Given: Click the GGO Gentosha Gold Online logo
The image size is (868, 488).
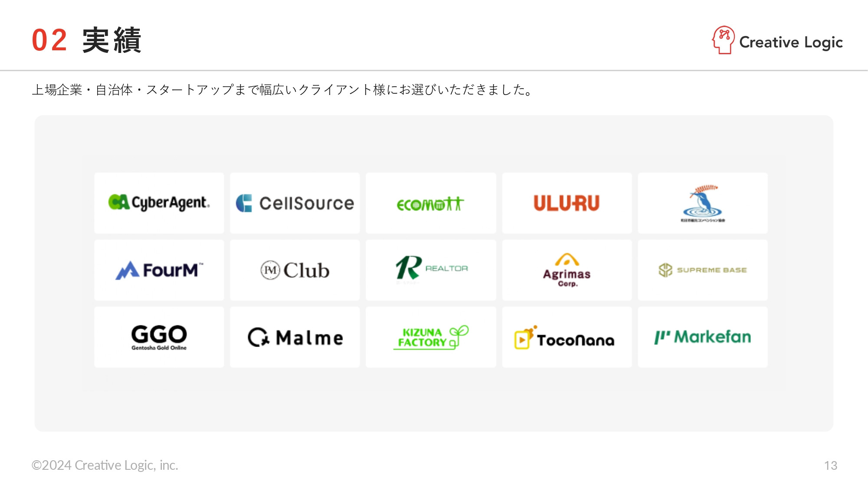Looking at the screenshot, I should 159,337.
